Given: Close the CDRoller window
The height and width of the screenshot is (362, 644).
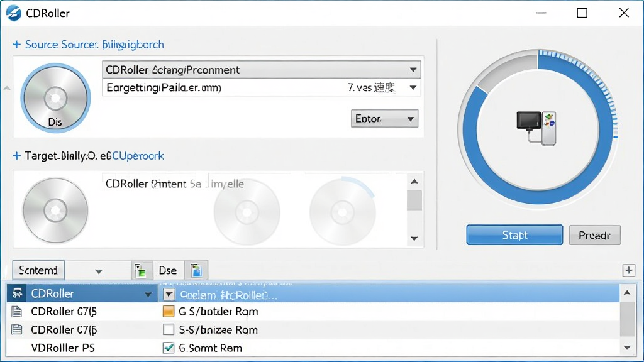Looking at the screenshot, I should 624,13.
